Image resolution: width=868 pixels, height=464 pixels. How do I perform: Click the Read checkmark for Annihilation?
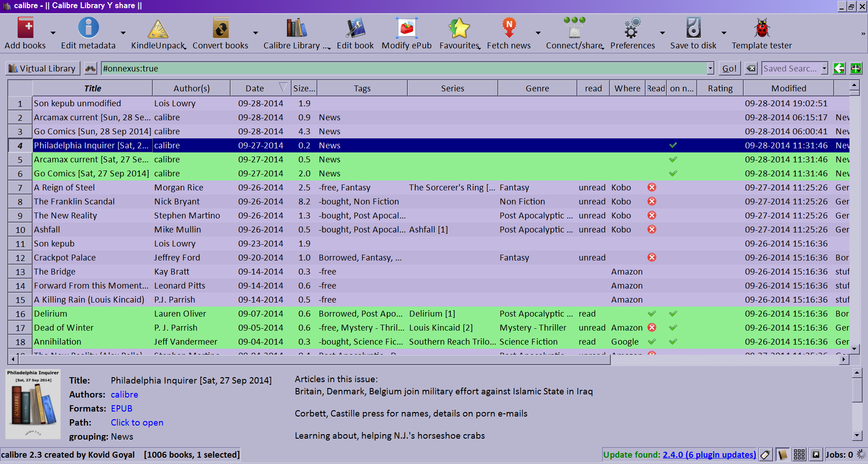652,341
